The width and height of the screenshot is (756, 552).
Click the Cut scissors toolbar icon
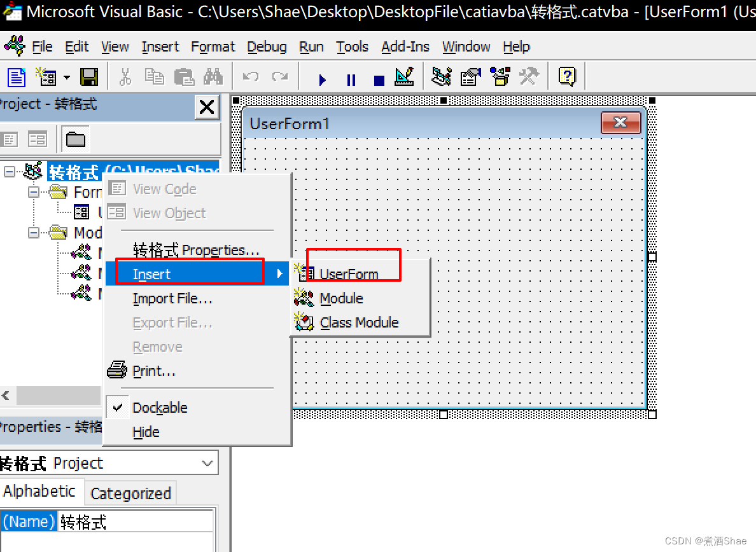pyautogui.click(x=125, y=77)
